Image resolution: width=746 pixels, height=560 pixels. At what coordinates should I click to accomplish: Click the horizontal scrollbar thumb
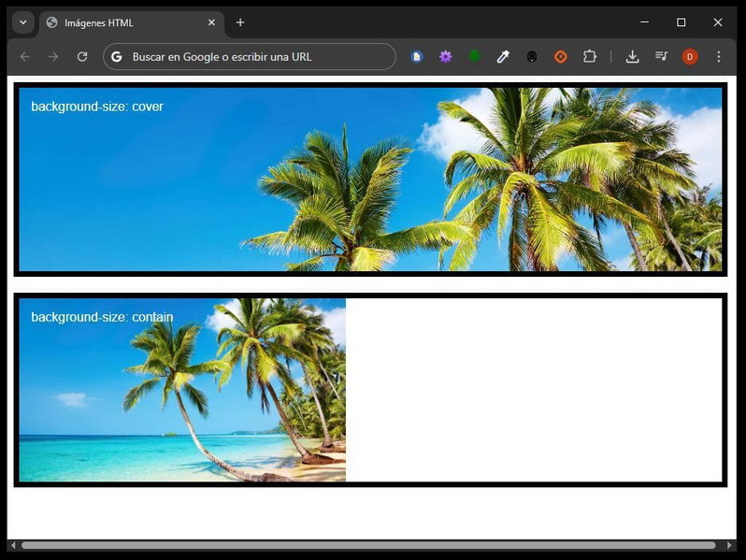coord(368,545)
